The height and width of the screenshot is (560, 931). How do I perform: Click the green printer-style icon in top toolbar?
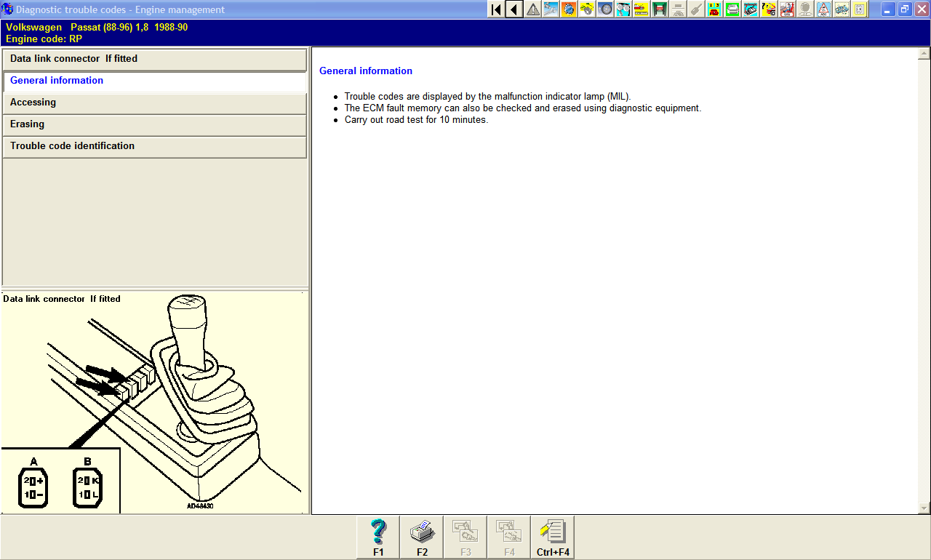(732, 9)
